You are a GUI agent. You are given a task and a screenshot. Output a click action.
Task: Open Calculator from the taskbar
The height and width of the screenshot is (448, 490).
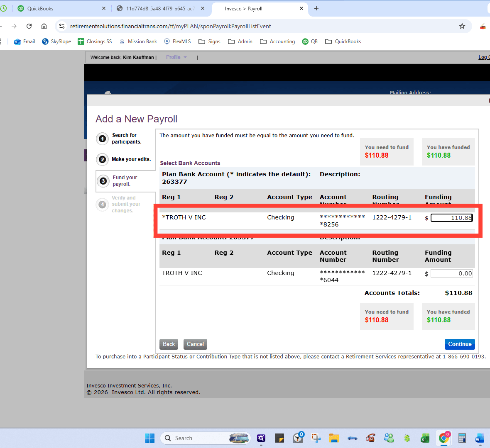462,438
